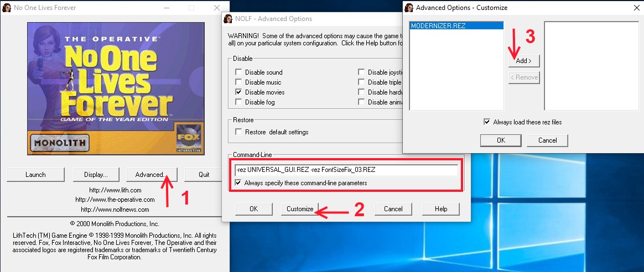The image size is (644, 272).
Task: Uncheck the Disable movies checkbox
Action: [x=238, y=92]
